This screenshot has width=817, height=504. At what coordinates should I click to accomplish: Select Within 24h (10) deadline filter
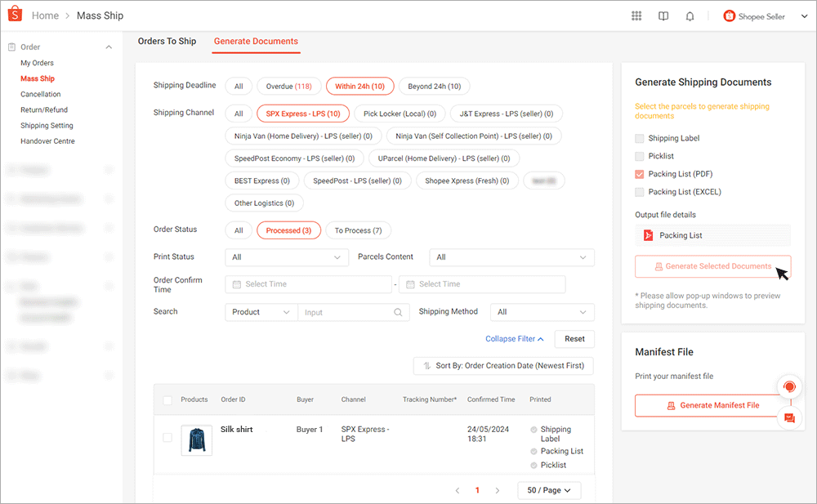[360, 87]
